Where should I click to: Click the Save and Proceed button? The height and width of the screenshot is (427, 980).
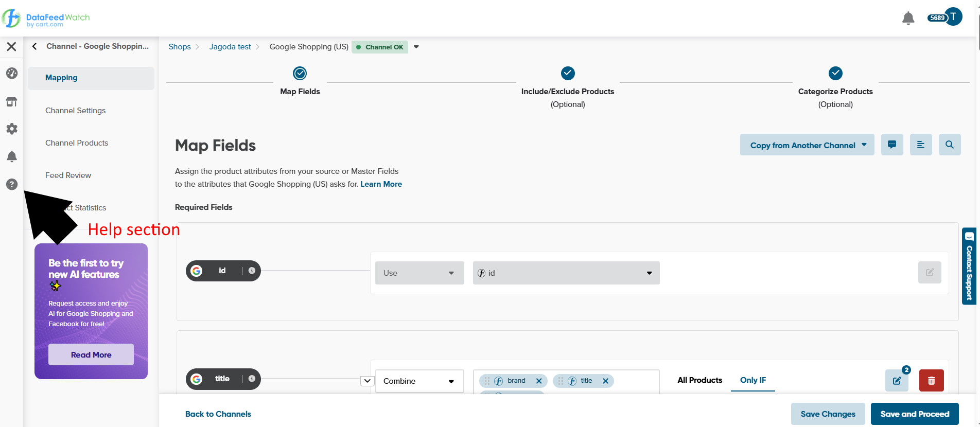coord(914,414)
